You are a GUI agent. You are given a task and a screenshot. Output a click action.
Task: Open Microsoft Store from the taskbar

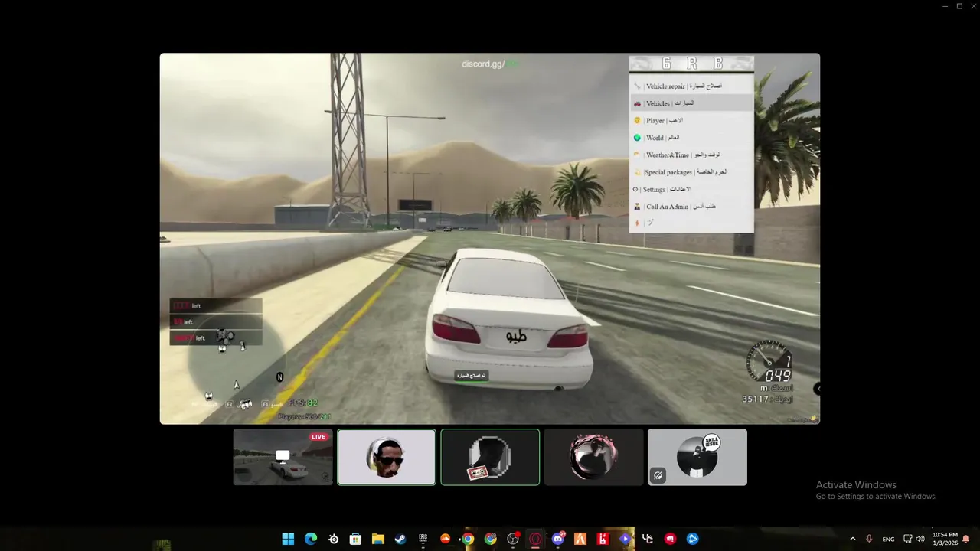[355, 539]
